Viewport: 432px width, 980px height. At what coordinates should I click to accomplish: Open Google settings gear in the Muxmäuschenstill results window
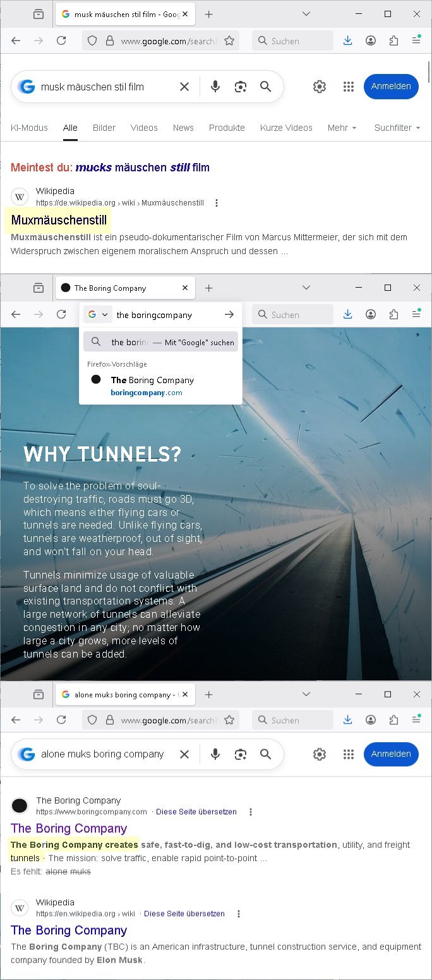[x=320, y=87]
